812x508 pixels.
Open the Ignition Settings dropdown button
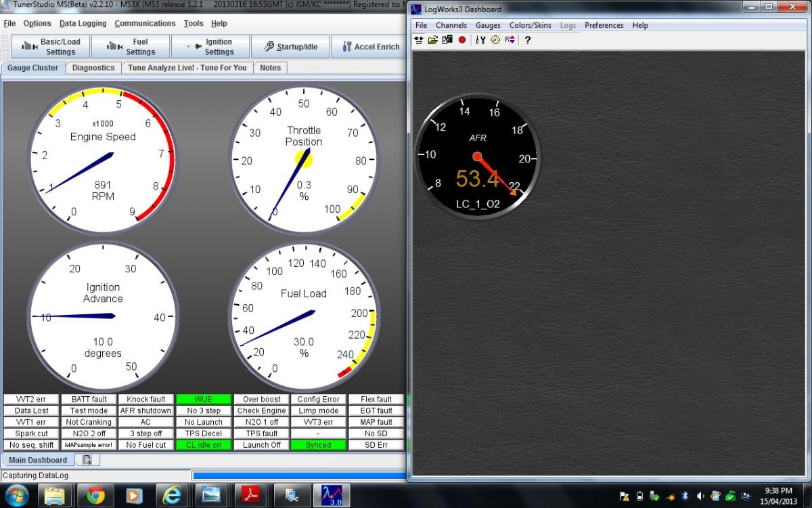coord(210,47)
